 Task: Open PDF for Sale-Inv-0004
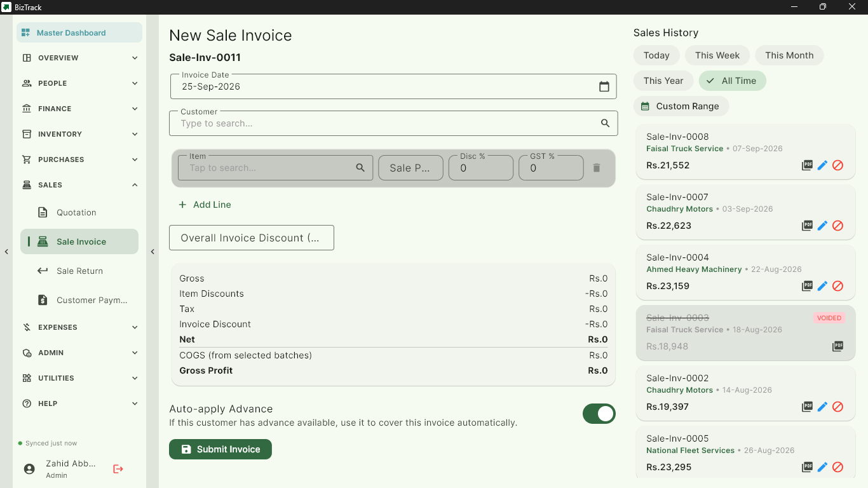coord(807,286)
